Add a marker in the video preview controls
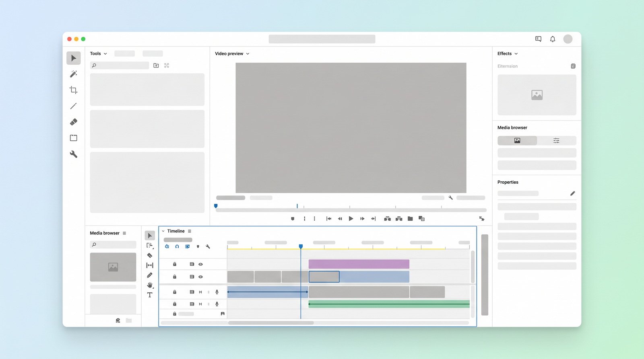The height and width of the screenshot is (359, 644). [x=293, y=219]
